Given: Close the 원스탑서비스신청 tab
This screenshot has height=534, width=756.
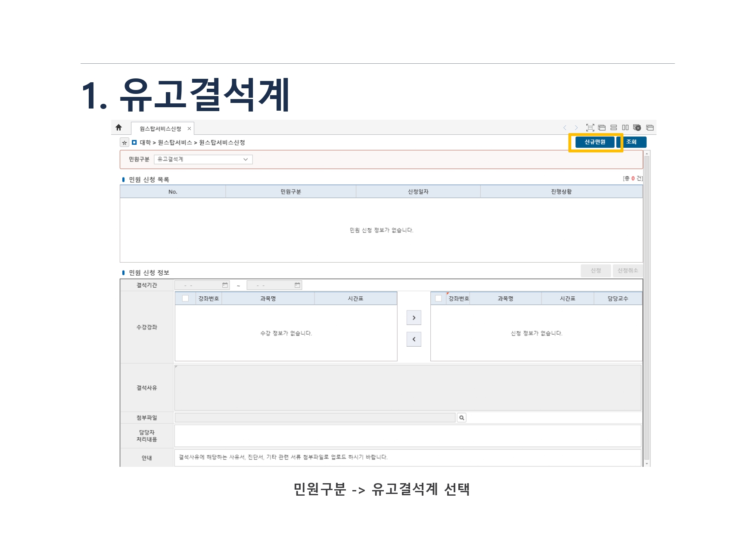Looking at the screenshot, I should tap(189, 129).
